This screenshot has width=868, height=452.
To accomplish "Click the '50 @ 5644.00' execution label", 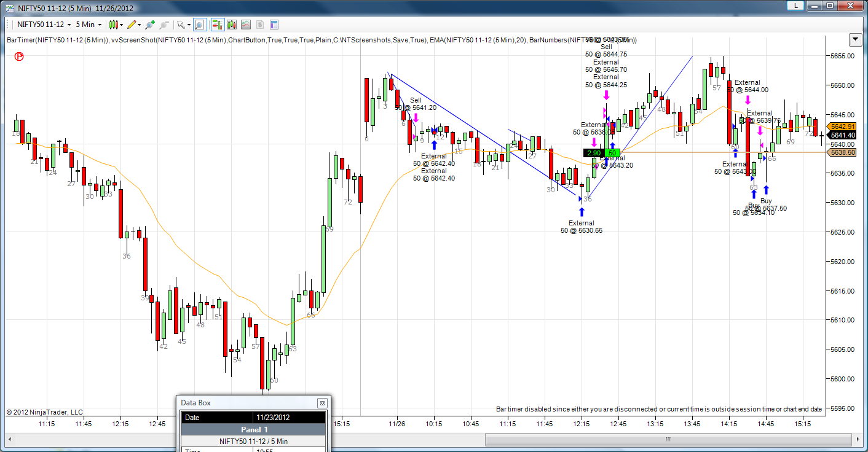I will coord(748,90).
